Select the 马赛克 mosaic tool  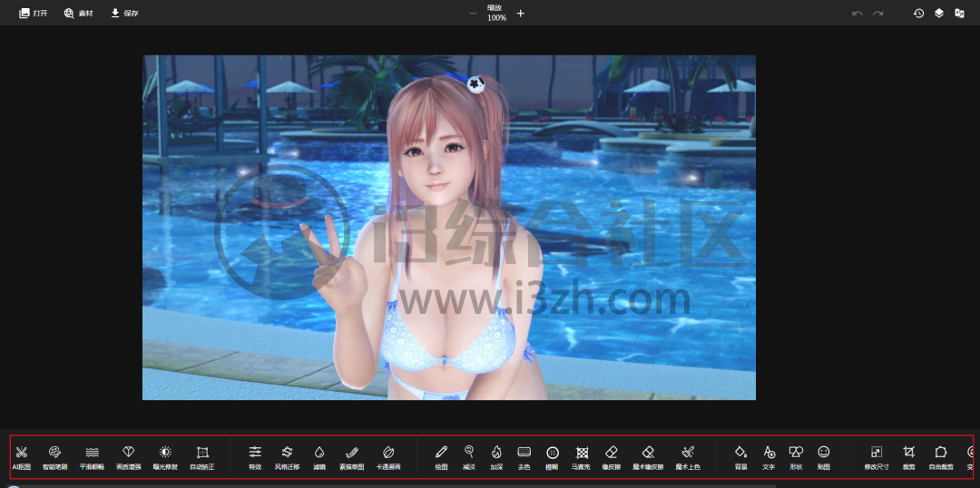(x=582, y=457)
